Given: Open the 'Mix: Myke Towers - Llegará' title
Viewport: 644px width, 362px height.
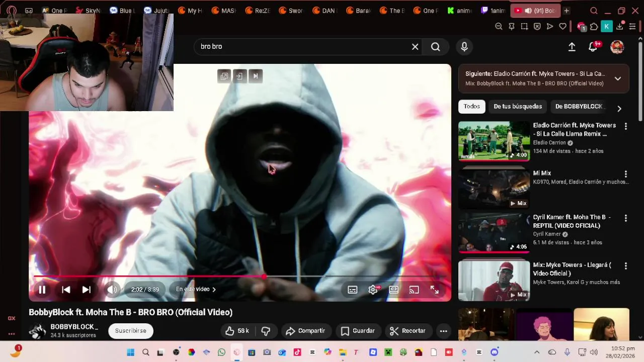Looking at the screenshot, I should pos(572,269).
